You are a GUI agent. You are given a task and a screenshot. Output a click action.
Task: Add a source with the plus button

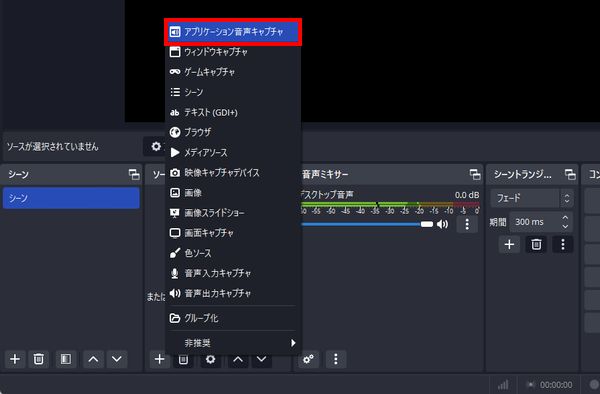[160, 359]
